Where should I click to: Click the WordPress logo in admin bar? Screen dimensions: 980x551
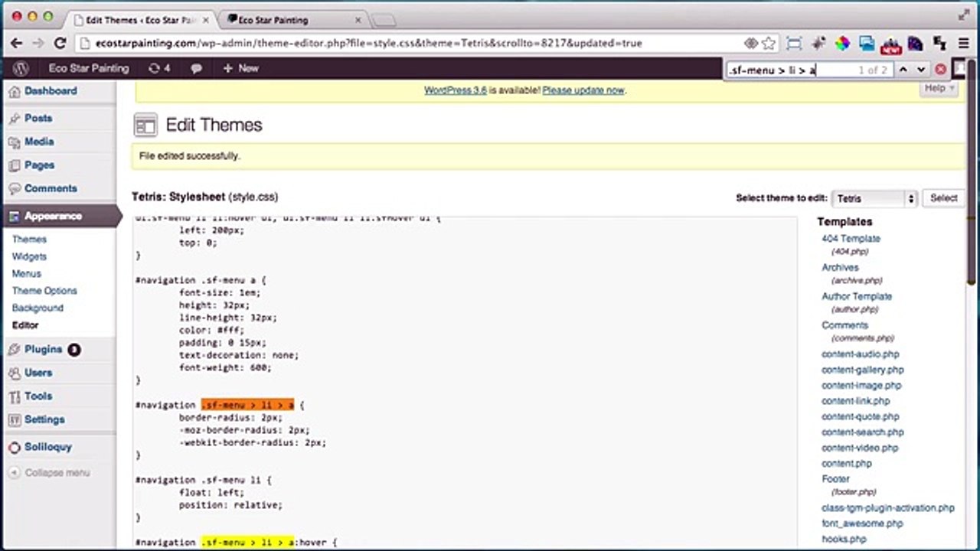(21, 68)
